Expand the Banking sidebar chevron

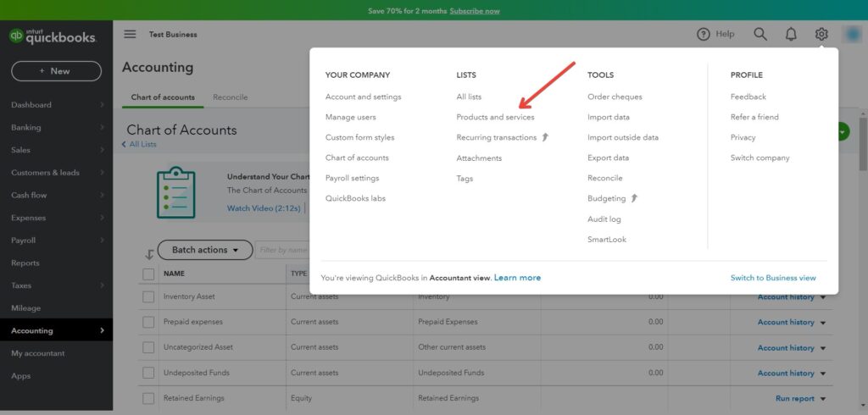(x=102, y=127)
